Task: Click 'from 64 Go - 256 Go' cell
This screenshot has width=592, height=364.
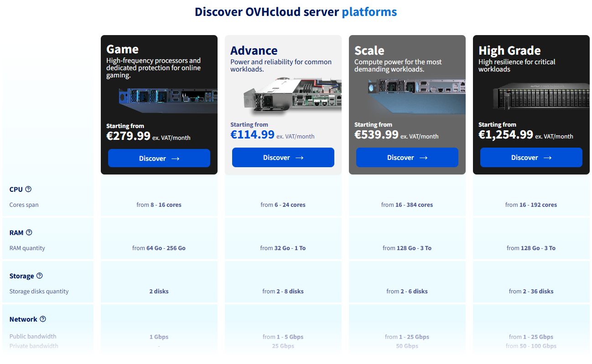Action: pos(159,248)
